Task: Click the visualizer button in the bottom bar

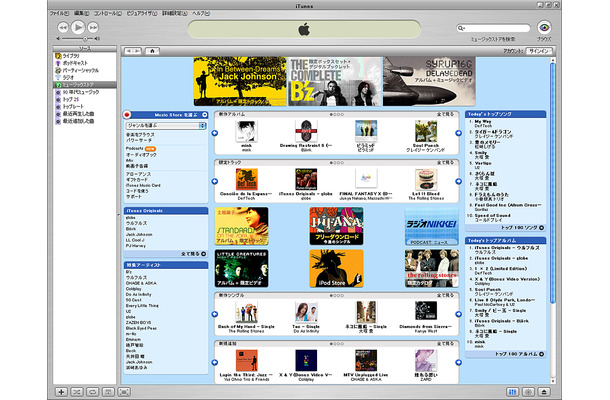Action: coord(528,392)
